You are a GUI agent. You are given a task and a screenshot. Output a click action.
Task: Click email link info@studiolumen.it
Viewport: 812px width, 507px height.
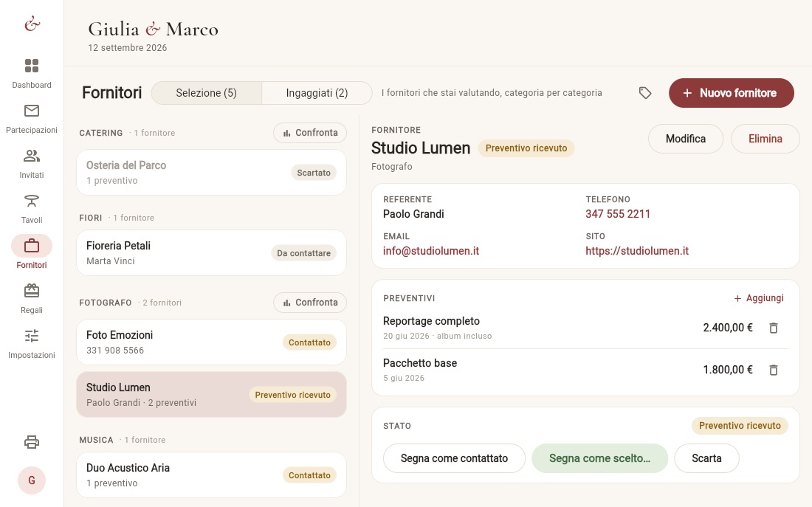431,251
